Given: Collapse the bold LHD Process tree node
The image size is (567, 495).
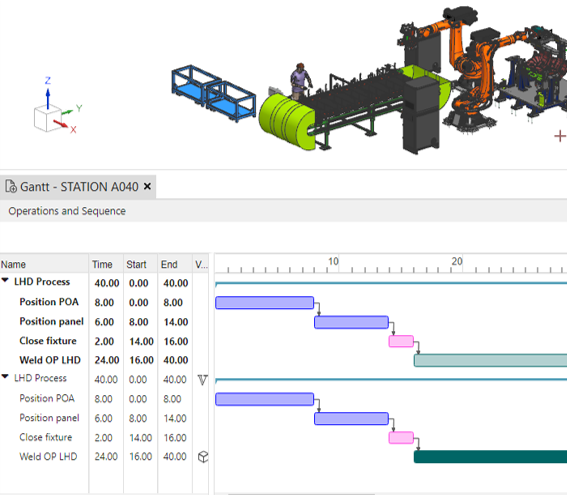Looking at the screenshot, I should [x=5, y=281].
